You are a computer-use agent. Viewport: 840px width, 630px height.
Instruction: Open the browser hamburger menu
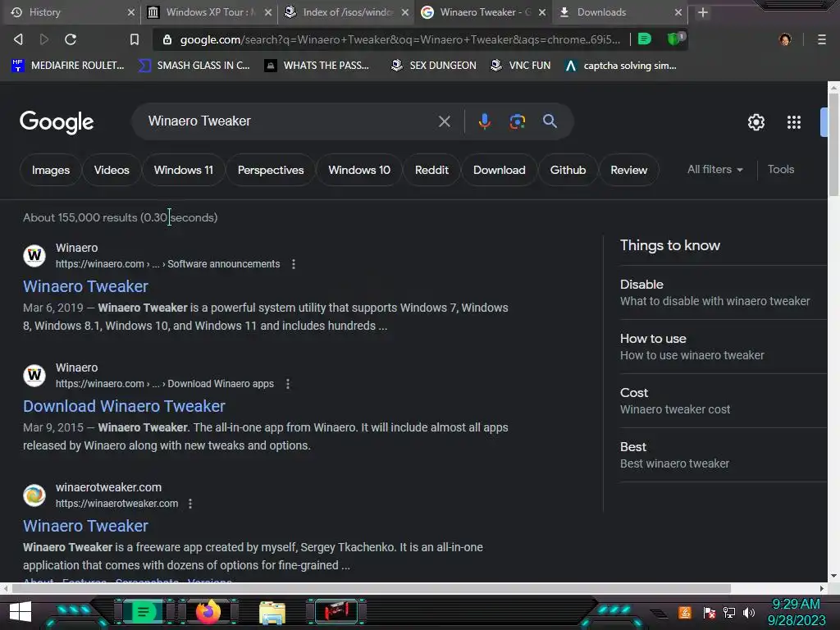coord(821,39)
